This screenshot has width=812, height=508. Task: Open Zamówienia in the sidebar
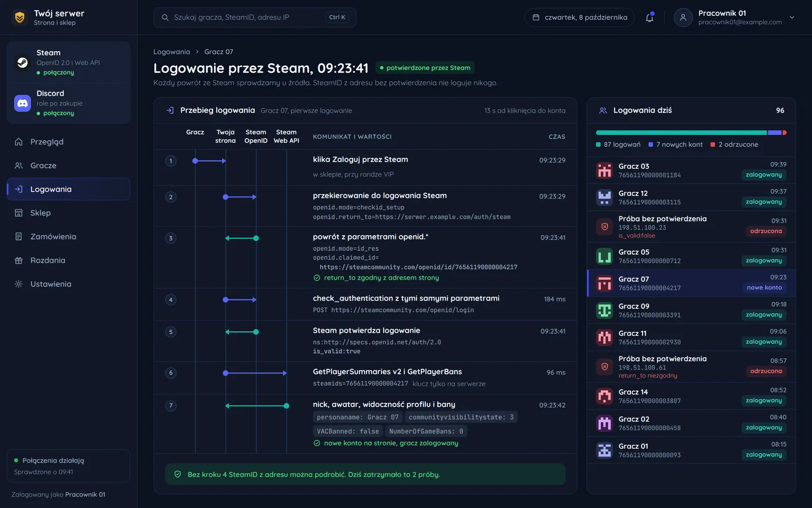pos(69,237)
